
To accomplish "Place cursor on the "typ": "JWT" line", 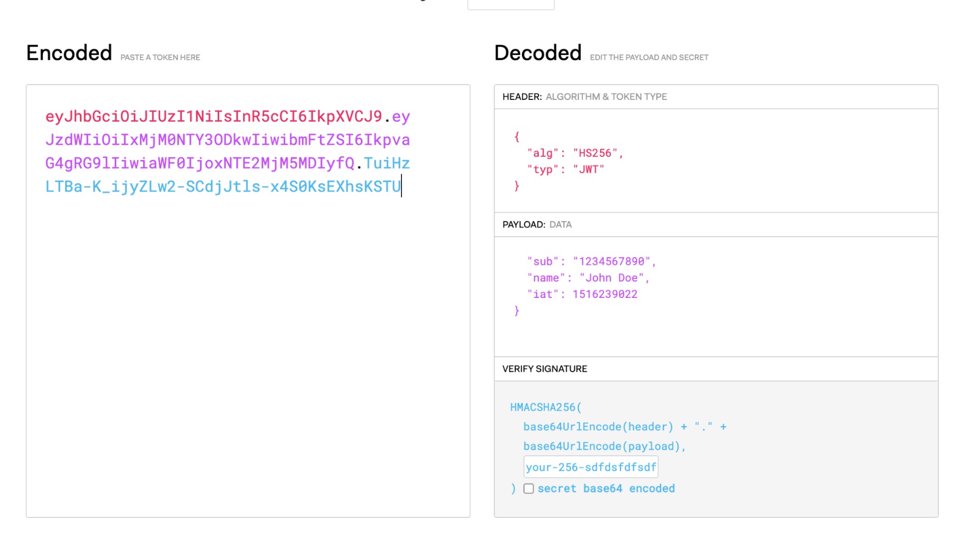I will coord(565,170).
